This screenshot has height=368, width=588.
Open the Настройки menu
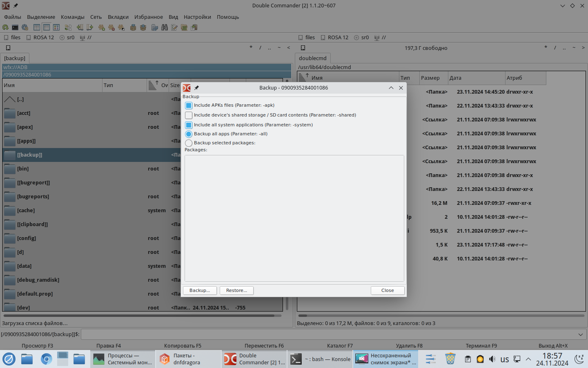(x=197, y=17)
